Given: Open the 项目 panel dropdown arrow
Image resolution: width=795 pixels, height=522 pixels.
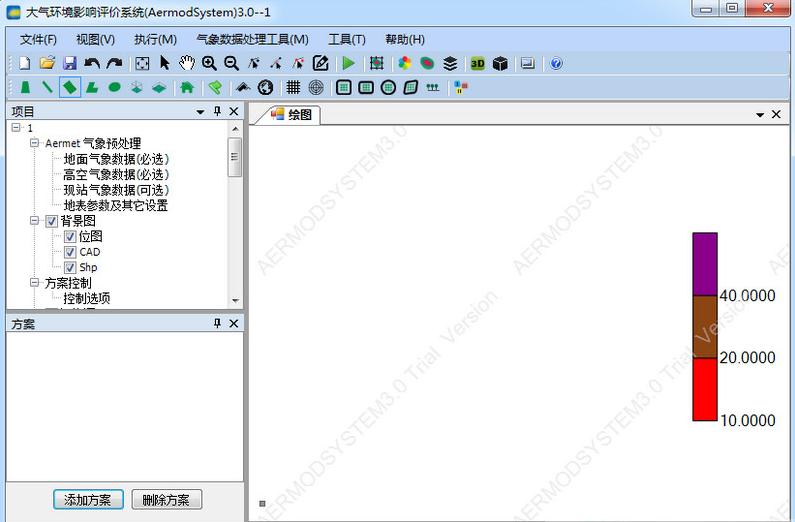Looking at the screenshot, I should (200, 111).
